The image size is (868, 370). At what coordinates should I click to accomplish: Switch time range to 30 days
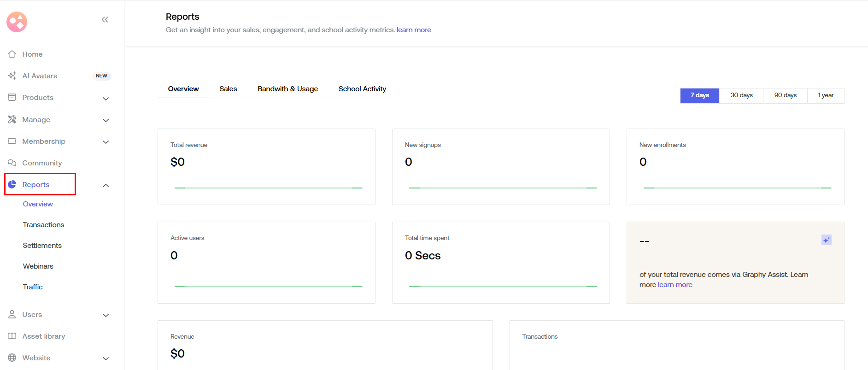(741, 95)
